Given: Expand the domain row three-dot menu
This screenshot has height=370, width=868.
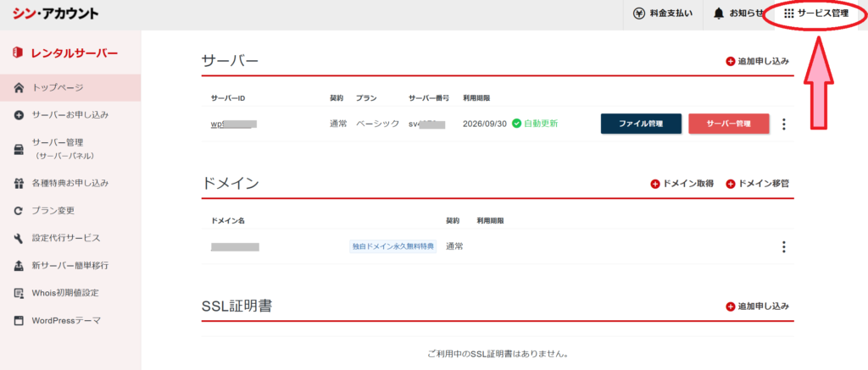Looking at the screenshot, I should point(783,247).
